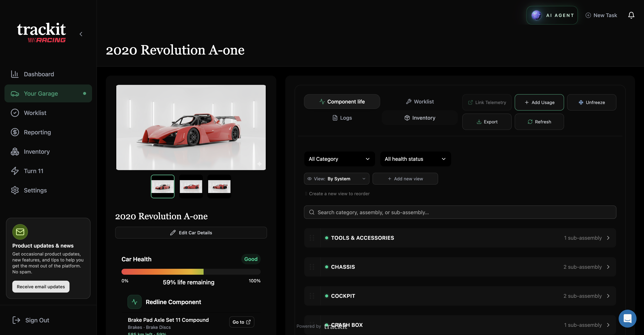Switch to the Inventory tab in car panel
Screen dimensions: 644x335
pyautogui.click(x=419, y=118)
